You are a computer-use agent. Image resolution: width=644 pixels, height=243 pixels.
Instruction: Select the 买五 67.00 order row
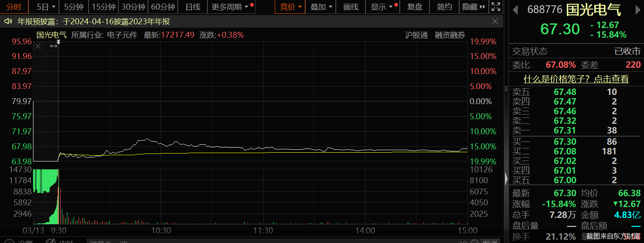click(576, 180)
